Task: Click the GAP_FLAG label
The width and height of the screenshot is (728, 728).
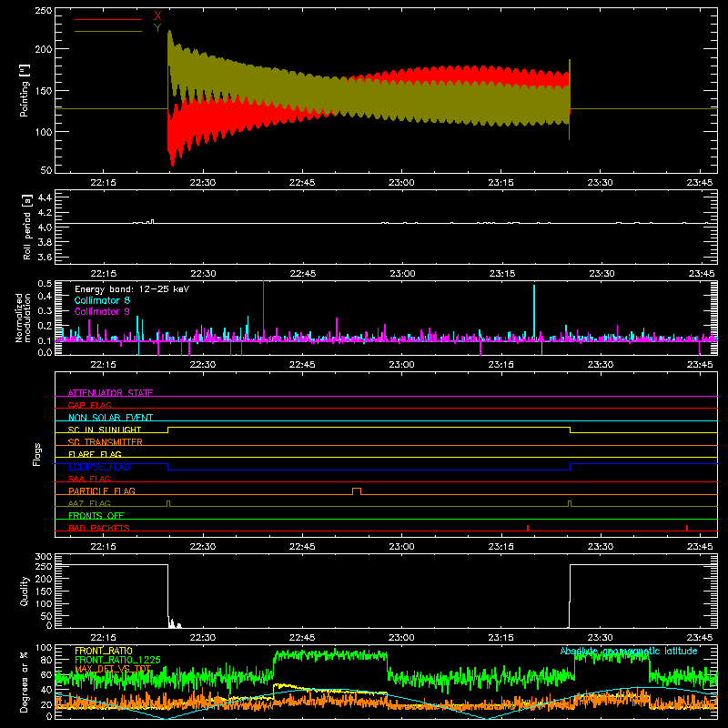Action: (89, 405)
